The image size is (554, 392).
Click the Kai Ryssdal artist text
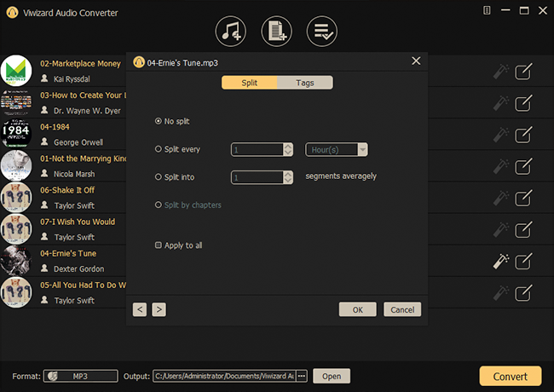pyautogui.click(x=72, y=78)
